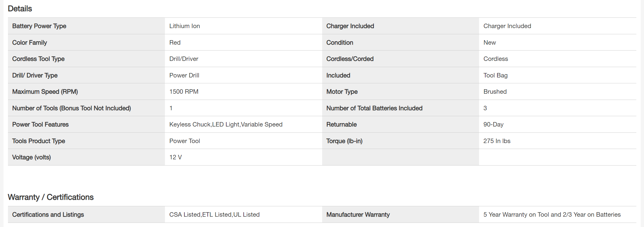Click the Details section heading

click(20, 9)
